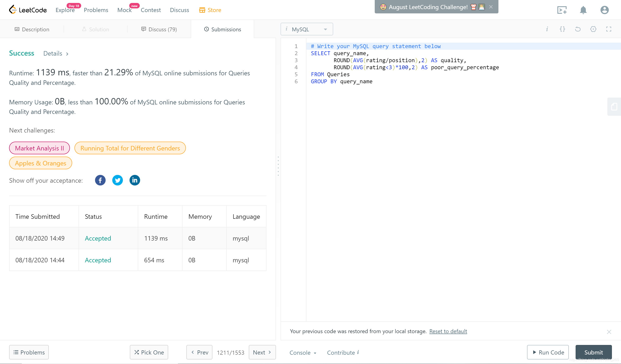Image resolution: width=621 pixels, height=364 pixels.
Task: Click the playground terminal icon in header
Action: click(562, 10)
